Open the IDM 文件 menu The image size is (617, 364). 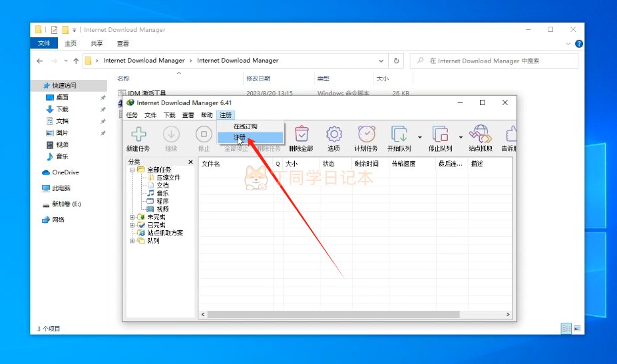[x=150, y=115]
